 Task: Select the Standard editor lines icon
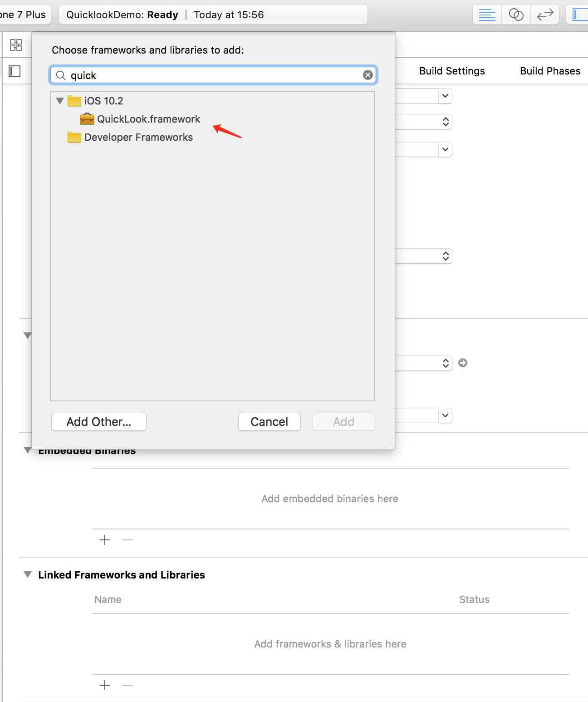487,14
